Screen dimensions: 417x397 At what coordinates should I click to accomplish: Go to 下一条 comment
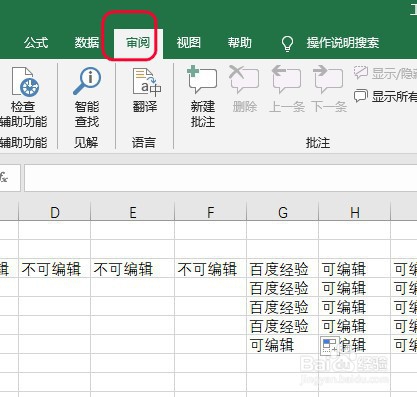click(x=329, y=89)
